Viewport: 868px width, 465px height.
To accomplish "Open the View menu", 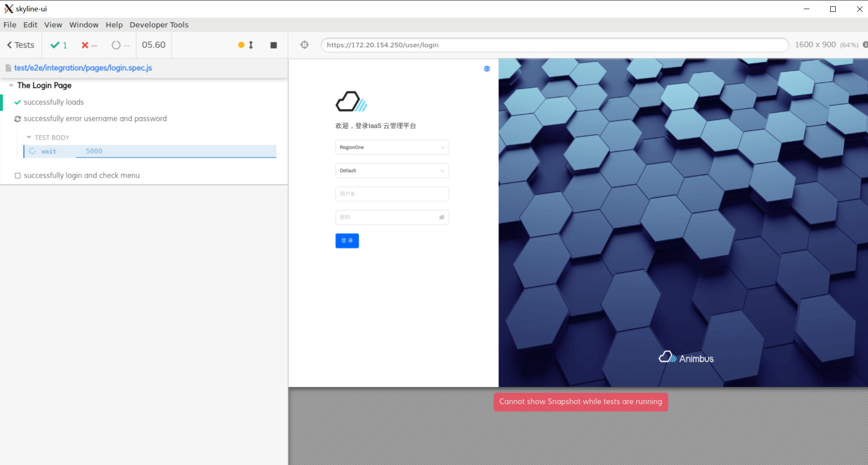I will pyautogui.click(x=53, y=25).
